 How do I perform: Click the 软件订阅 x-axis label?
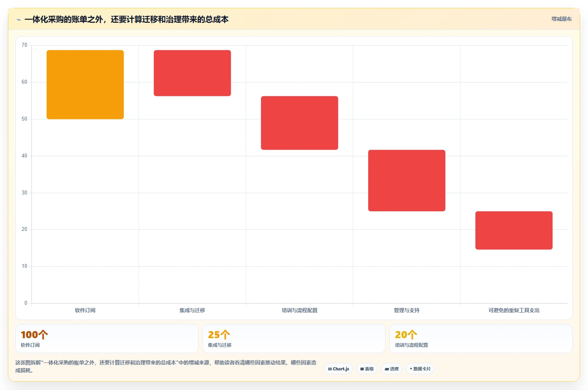point(85,310)
